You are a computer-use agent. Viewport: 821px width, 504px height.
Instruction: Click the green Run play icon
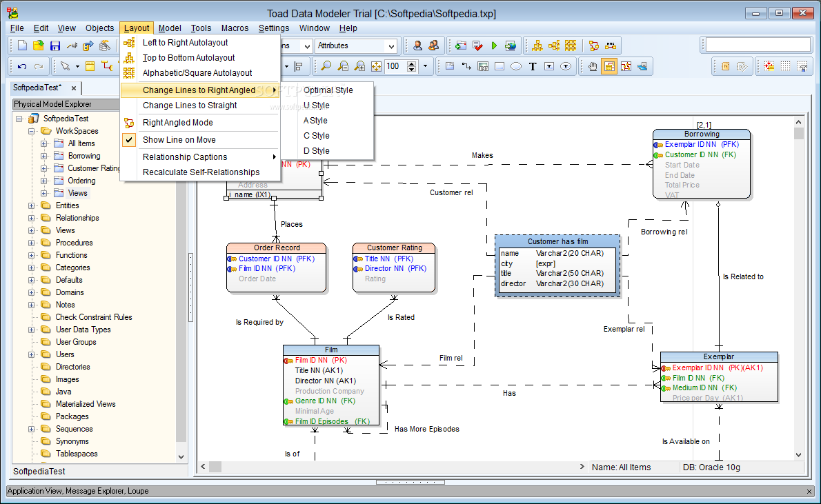494,46
